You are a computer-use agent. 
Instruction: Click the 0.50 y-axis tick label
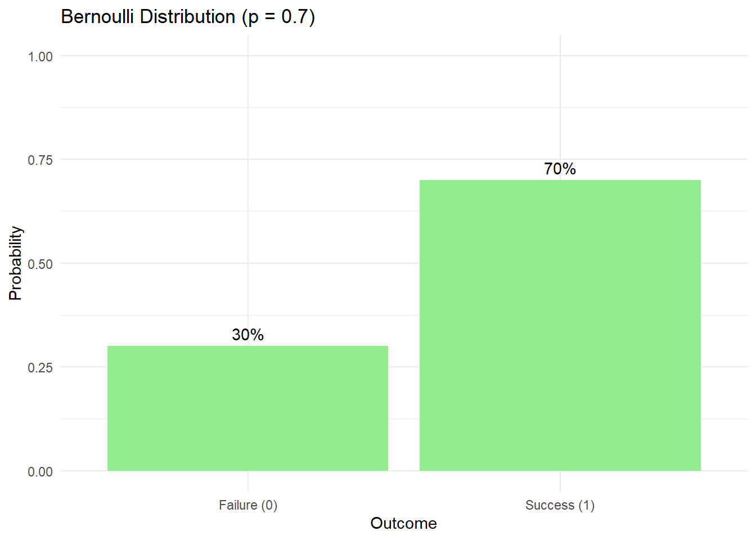coord(40,264)
